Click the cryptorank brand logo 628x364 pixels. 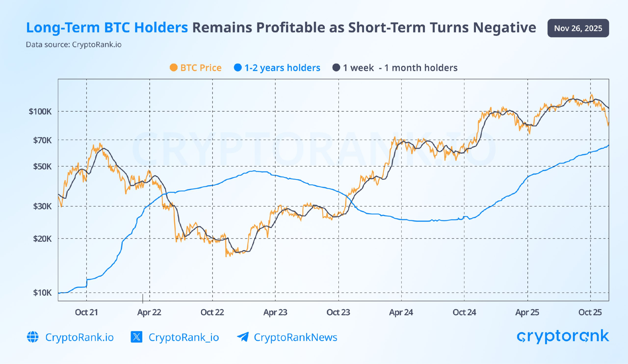(563, 336)
